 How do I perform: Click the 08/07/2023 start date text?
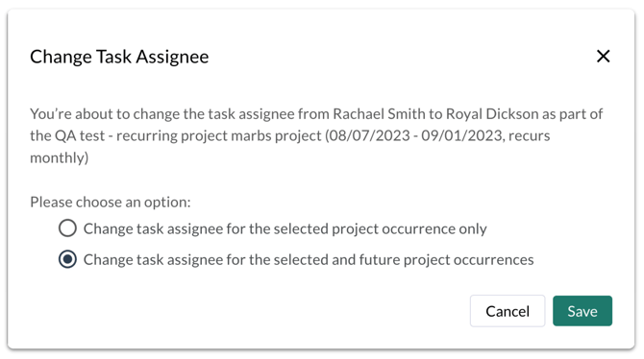pos(369,135)
